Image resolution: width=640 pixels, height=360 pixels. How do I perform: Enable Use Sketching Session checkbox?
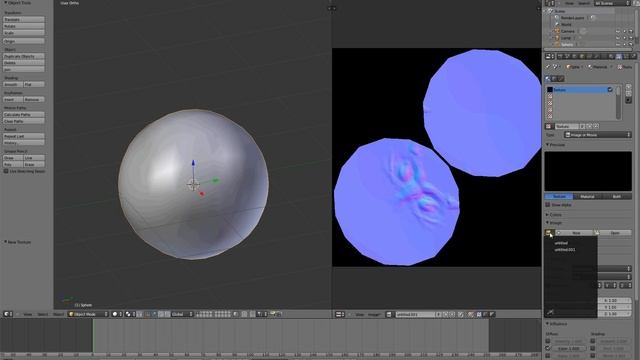point(6,171)
